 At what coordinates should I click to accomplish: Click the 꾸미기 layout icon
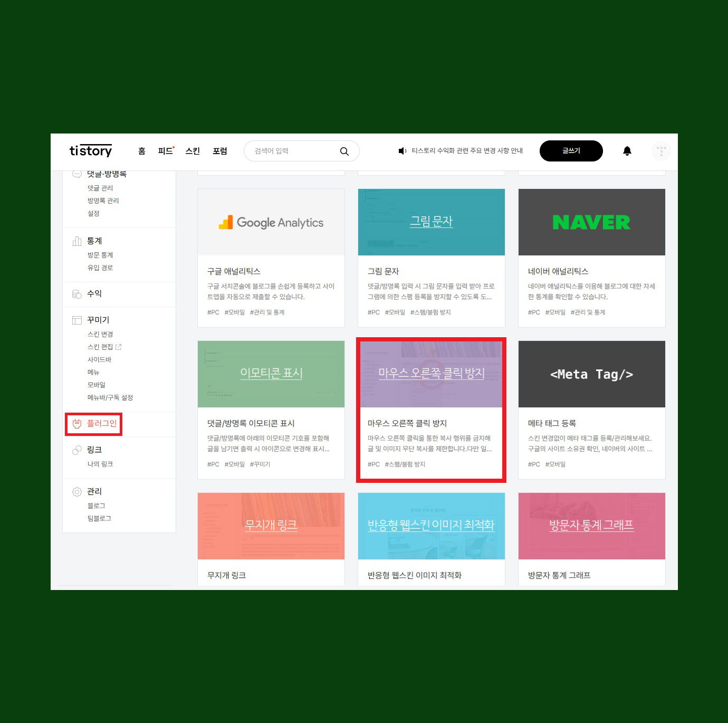[x=77, y=320]
